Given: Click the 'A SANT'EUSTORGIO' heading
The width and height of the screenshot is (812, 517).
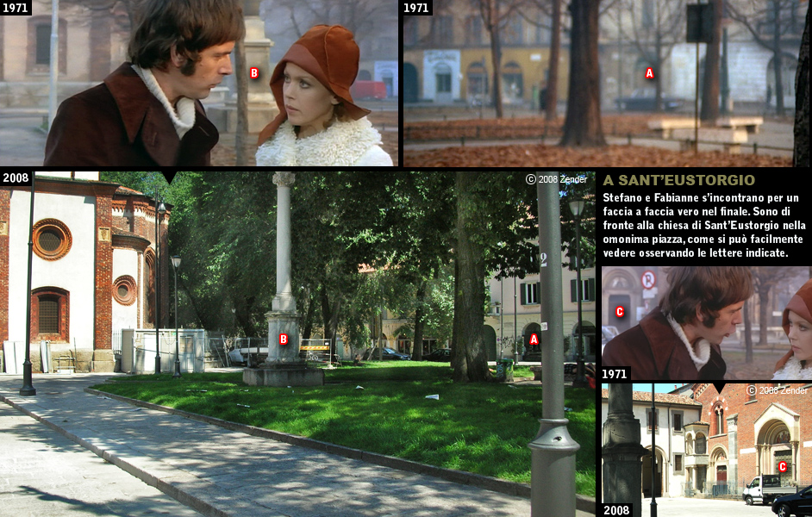Looking at the screenshot, I should [679, 180].
